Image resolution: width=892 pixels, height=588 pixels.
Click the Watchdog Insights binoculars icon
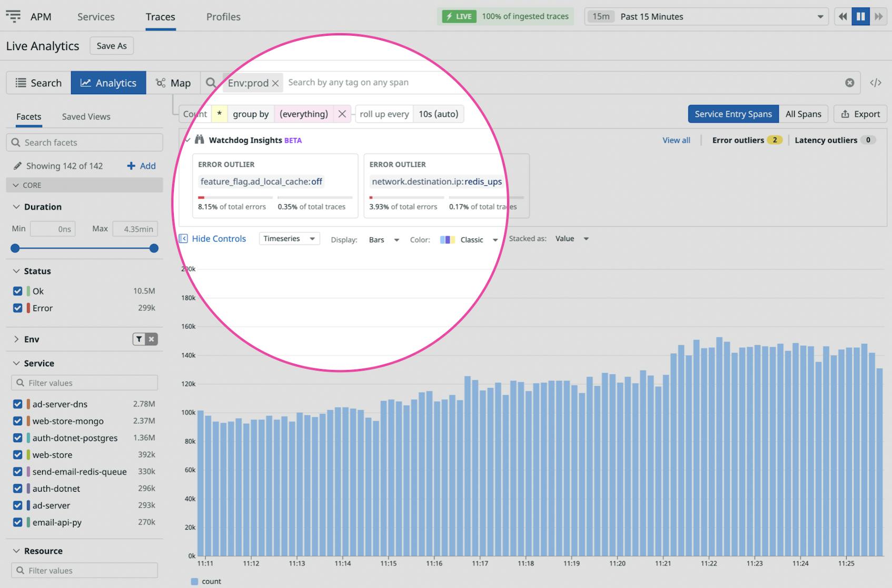[200, 140]
